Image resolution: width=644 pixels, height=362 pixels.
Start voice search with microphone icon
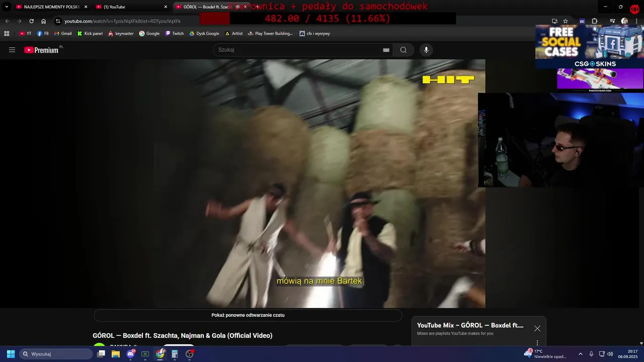coord(426,50)
